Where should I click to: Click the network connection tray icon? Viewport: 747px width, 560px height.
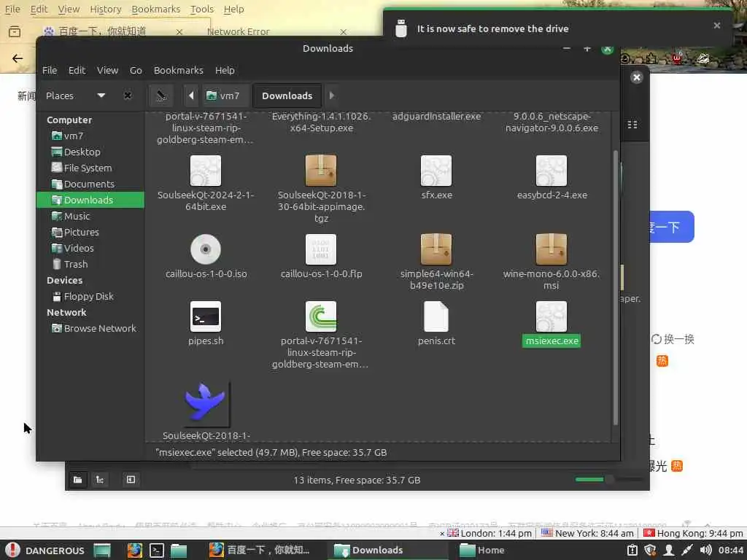click(686, 550)
